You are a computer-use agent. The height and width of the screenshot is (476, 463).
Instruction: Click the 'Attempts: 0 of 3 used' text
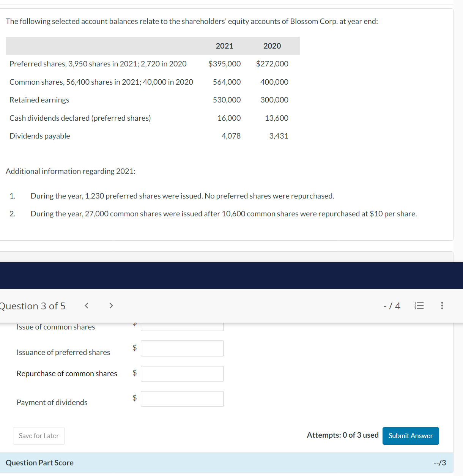[342, 435]
